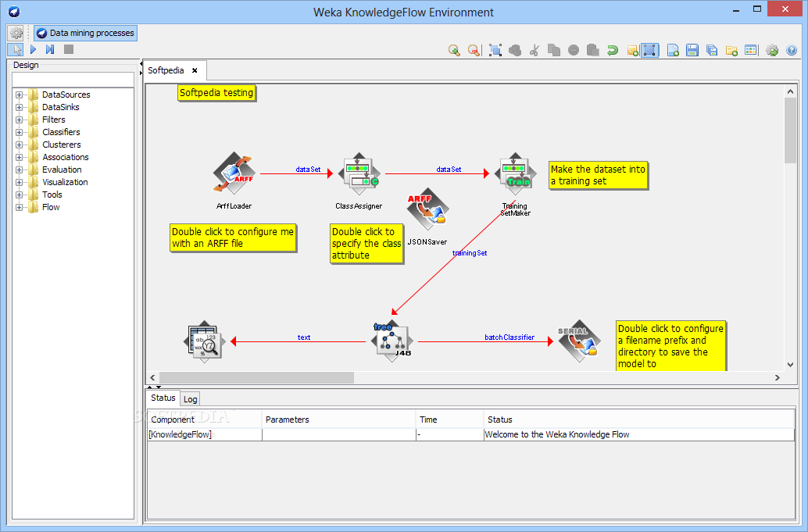This screenshot has width=808, height=532.
Task: Close the Softpedia tab
Action: [195, 70]
